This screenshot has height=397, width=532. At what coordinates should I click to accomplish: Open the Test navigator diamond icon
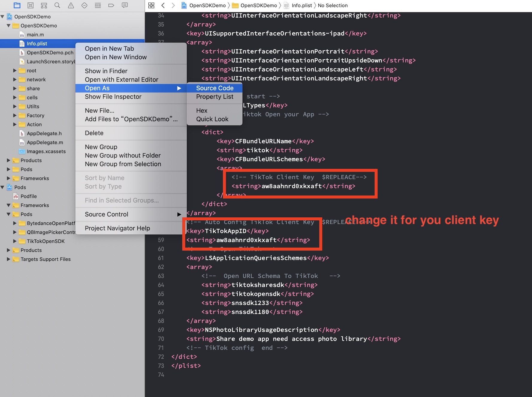click(84, 5)
